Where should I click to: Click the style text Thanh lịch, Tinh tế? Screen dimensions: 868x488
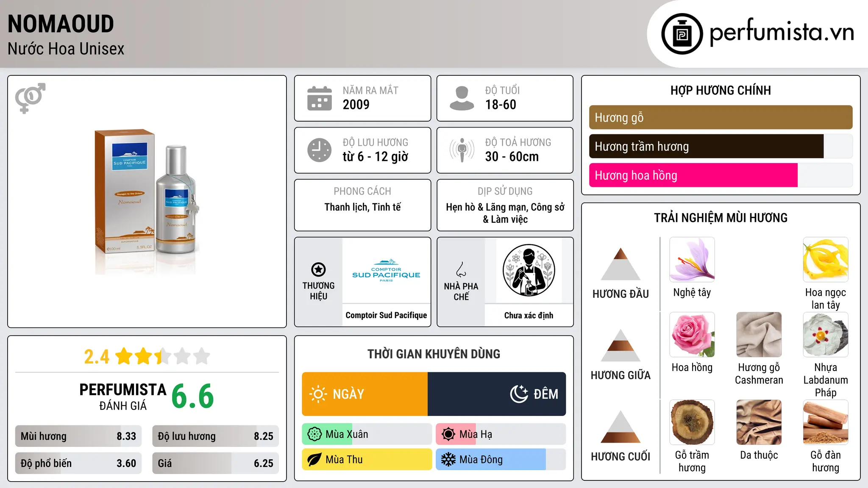(x=362, y=207)
